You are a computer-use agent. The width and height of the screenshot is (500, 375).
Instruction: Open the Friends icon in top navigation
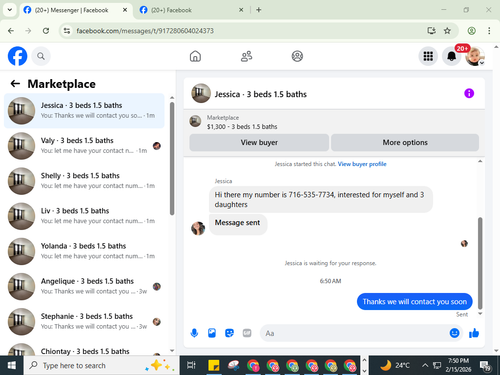[246, 56]
